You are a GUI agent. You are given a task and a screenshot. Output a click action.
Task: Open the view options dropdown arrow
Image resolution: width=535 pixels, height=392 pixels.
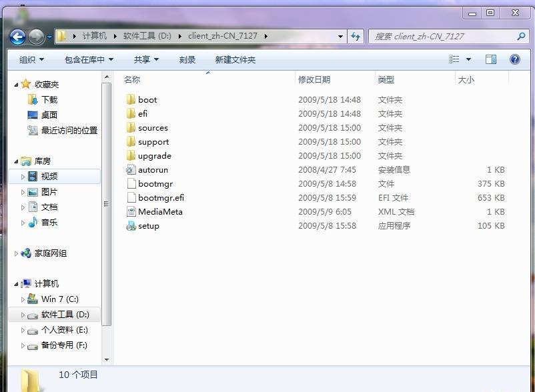pyautogui.click(x=468, y=59)
